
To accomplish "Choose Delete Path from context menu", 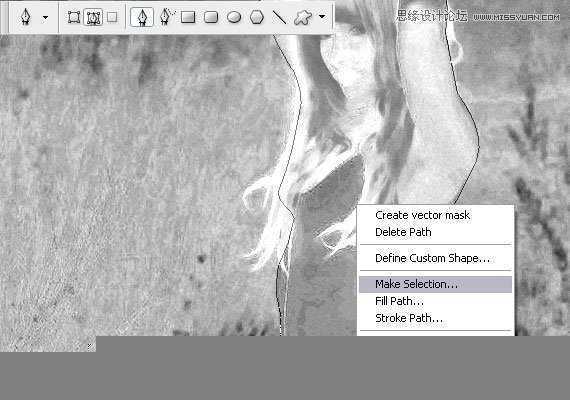I will click(x=435, y=232).
